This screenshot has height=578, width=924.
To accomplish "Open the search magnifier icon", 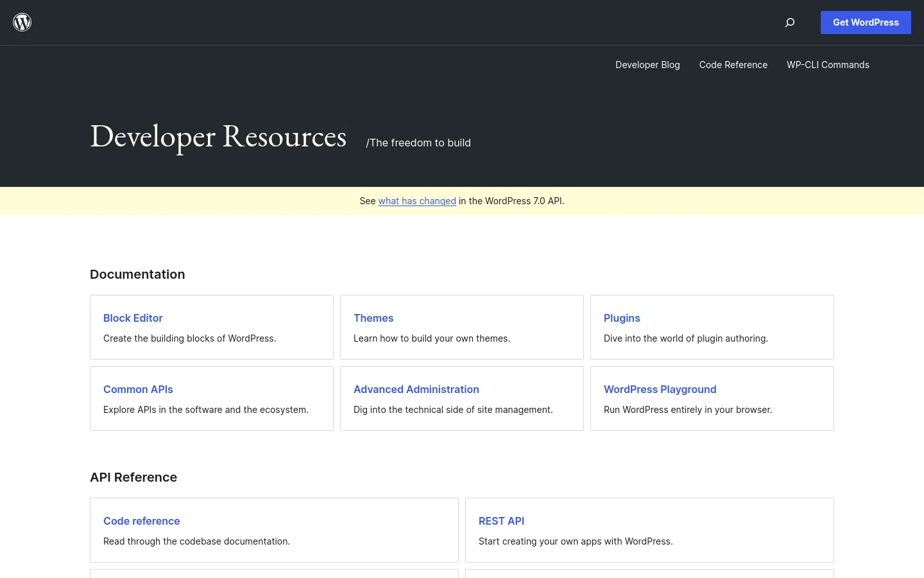I will coord(790,22).
